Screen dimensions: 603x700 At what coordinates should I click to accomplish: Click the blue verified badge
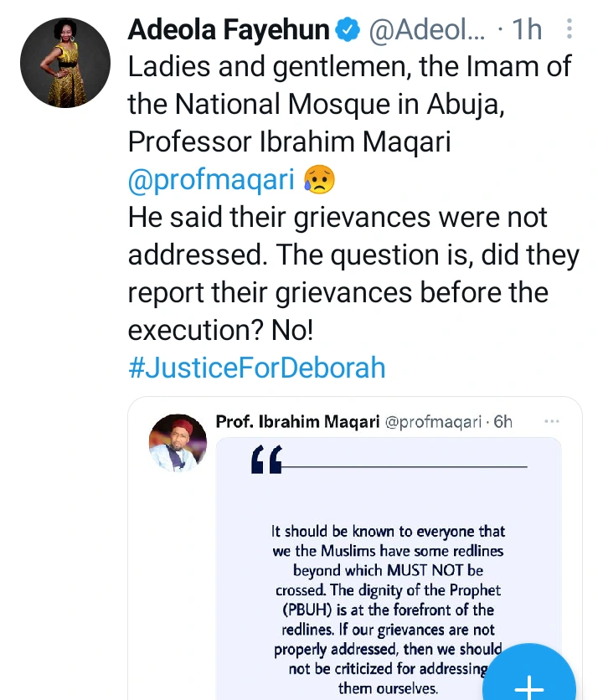click(x=347, y=32)
